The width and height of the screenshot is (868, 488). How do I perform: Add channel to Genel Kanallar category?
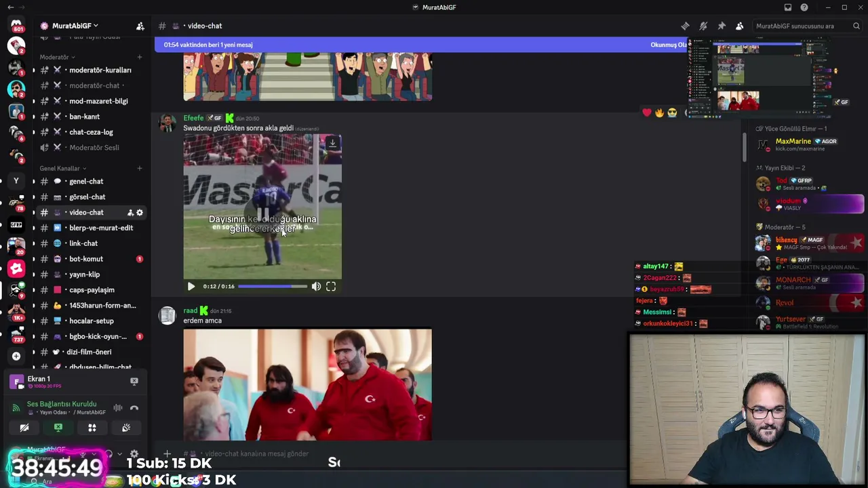pyautogui.click(x=140, y=168)
